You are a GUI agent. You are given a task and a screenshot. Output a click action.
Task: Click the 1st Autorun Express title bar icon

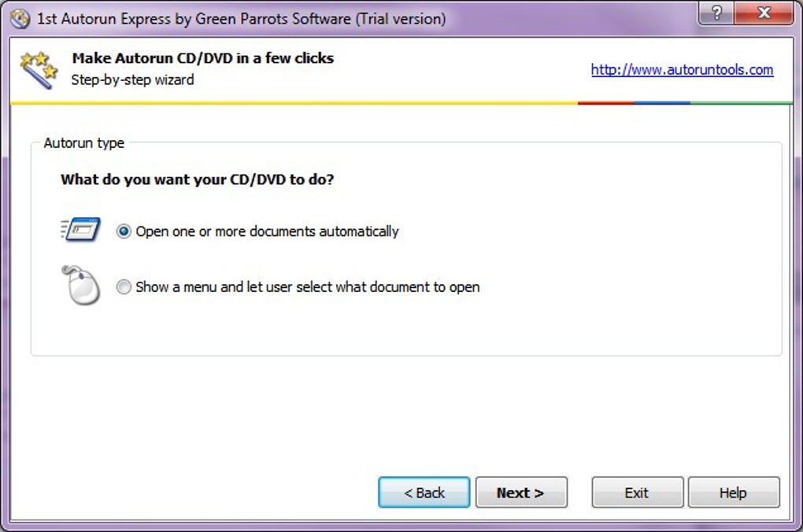point(20,18)
